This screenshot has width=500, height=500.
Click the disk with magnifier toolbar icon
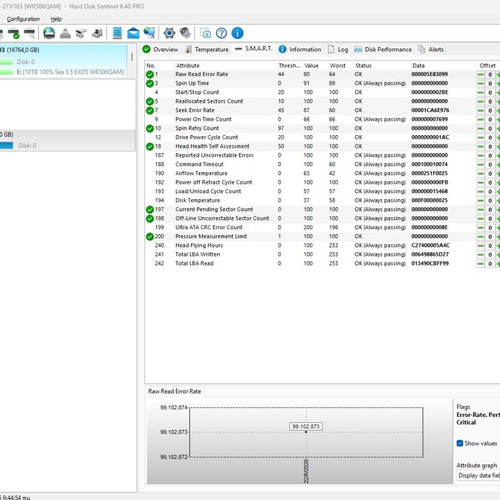click(x=30, y=34)
